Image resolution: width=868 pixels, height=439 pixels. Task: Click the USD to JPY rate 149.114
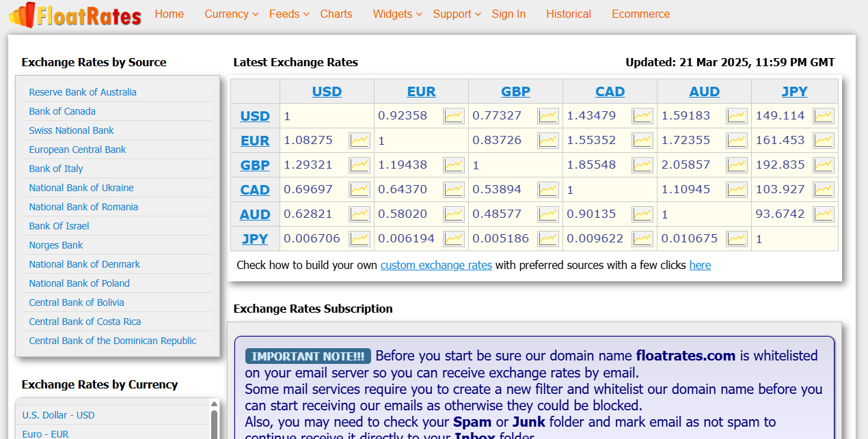pos(780,115)
